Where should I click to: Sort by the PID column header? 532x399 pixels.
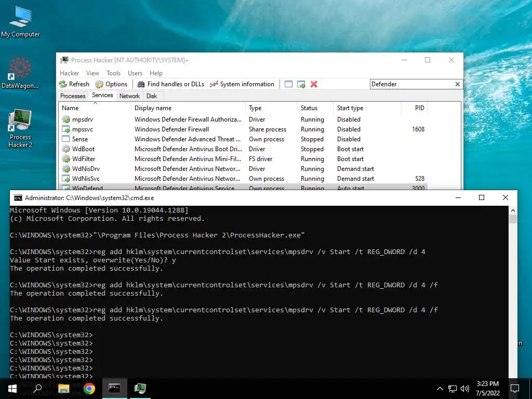click(x=414, y=108)
